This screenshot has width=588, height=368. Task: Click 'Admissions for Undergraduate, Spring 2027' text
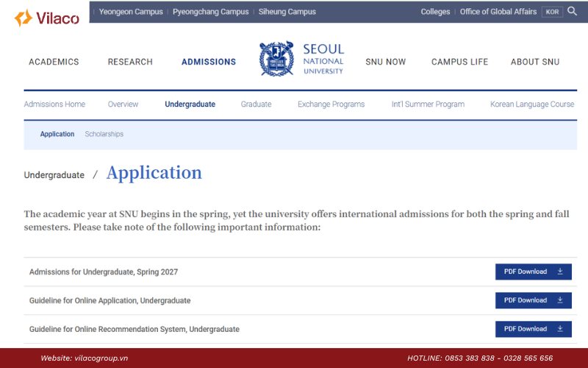104,272
